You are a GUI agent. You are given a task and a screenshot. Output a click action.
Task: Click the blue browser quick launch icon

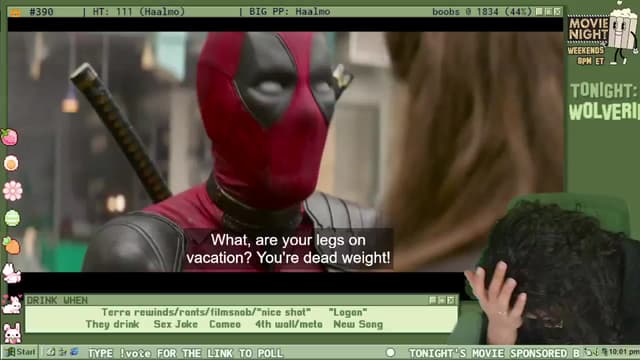click(74, 352)
